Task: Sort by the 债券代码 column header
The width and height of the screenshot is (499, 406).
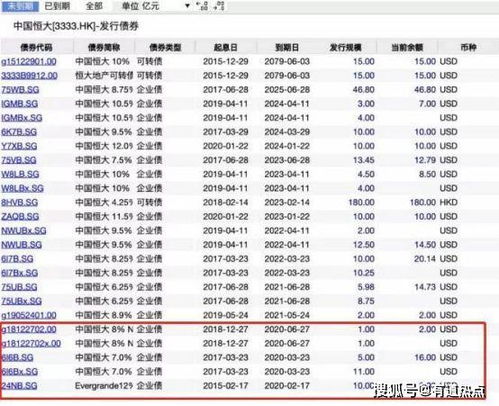Action: coord(36,47)
